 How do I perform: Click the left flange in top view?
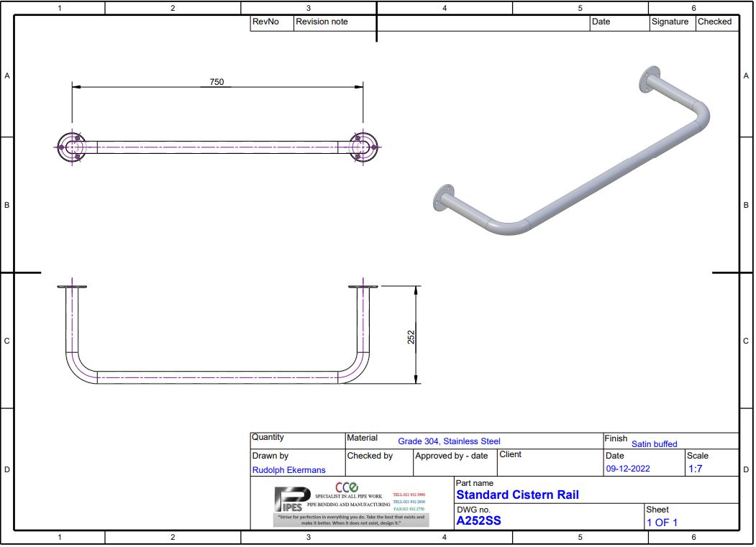72,147
